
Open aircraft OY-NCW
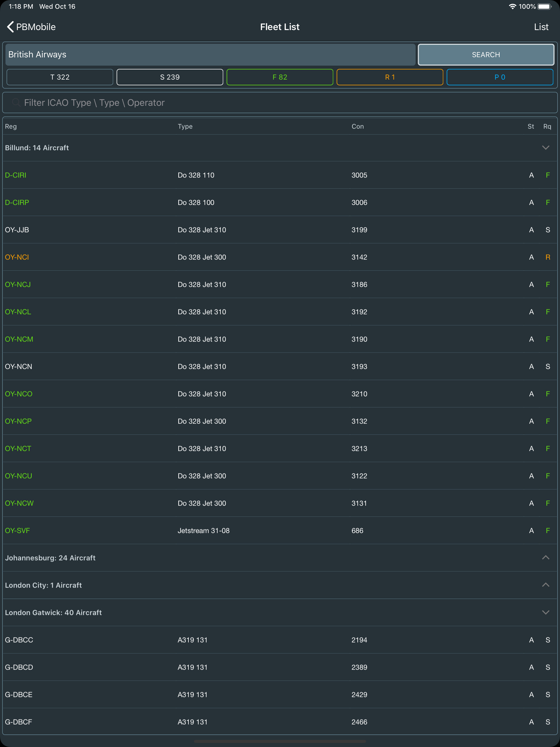280,504
